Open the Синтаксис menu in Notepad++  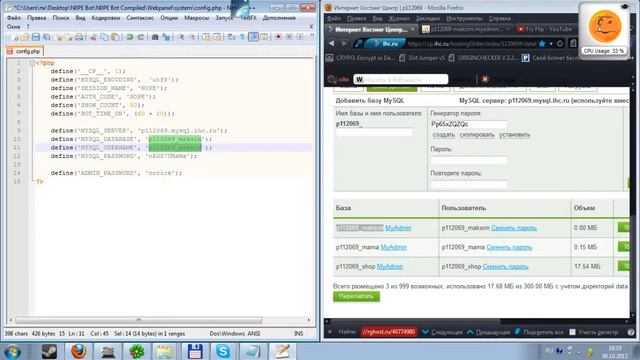click(x=140, y=18)
